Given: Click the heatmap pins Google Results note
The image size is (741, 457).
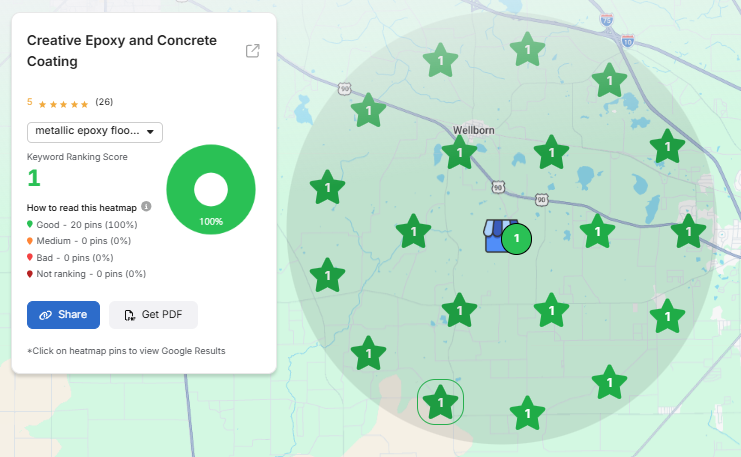Looking at the screenshot, I should [x=126, y=351].
